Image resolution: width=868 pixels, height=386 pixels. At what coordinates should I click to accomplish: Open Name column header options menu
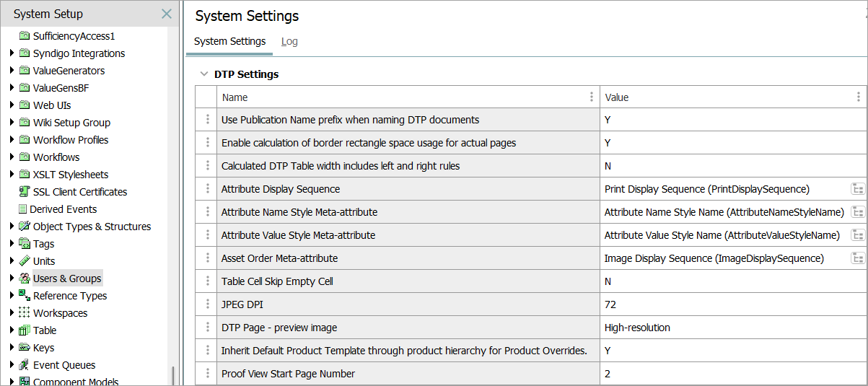pos(592,97)
